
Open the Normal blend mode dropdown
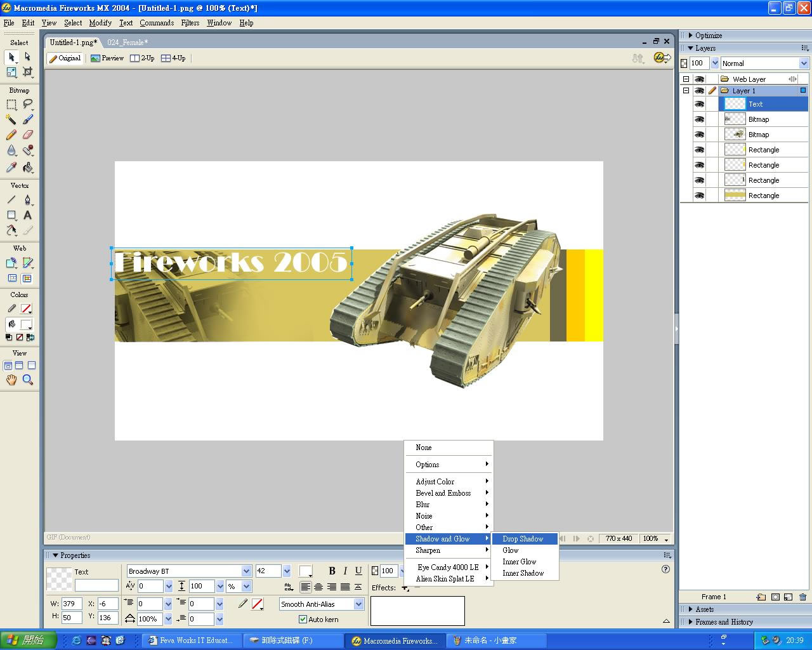pyautogui.click(x=804, y=63)
